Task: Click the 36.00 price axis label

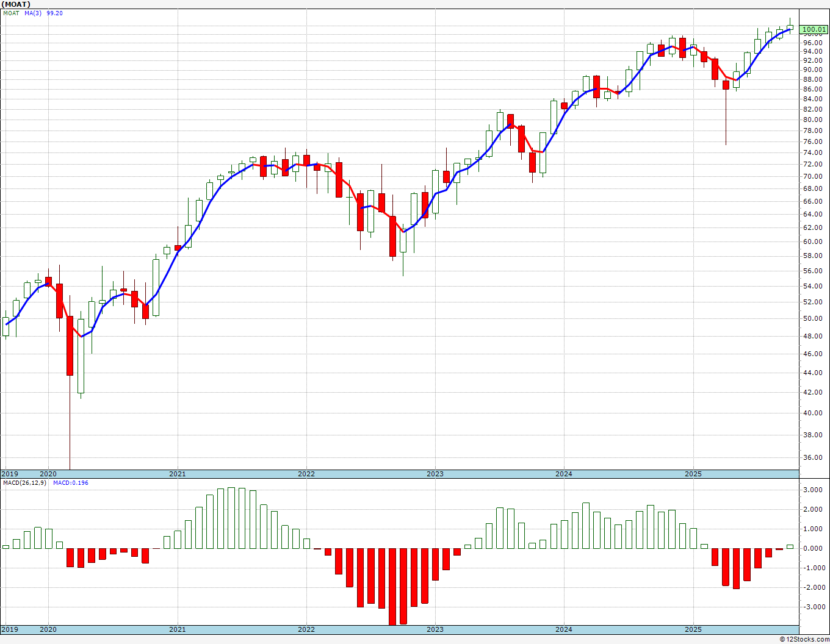Action: [812, 459]
